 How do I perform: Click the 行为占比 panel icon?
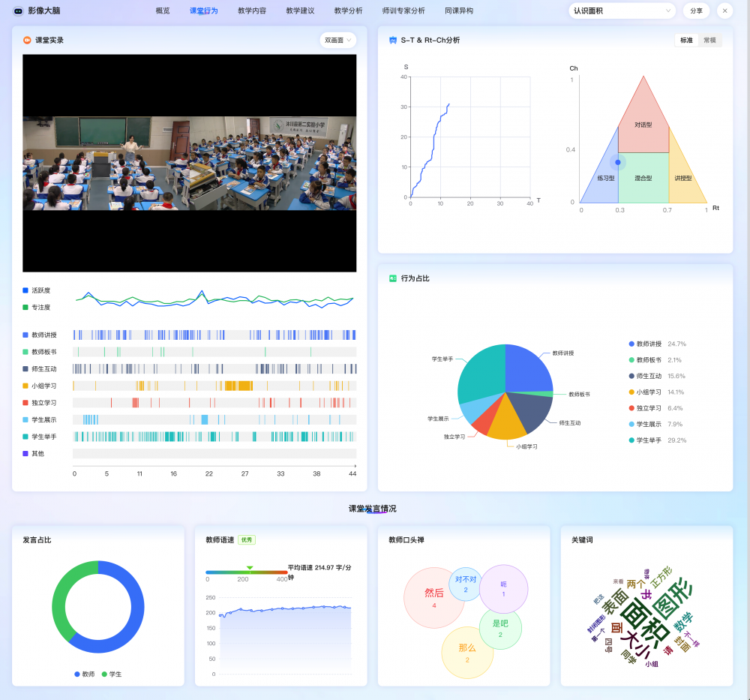pos(393,278)
